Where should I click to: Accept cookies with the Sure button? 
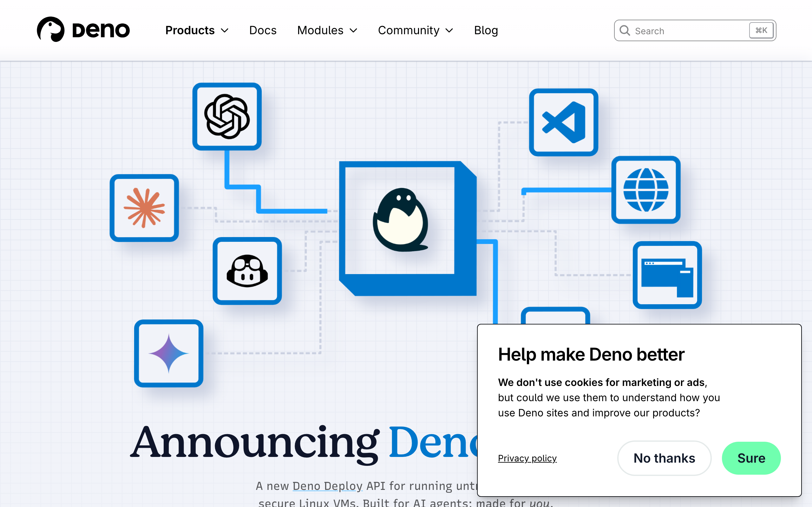pos(751,458)
